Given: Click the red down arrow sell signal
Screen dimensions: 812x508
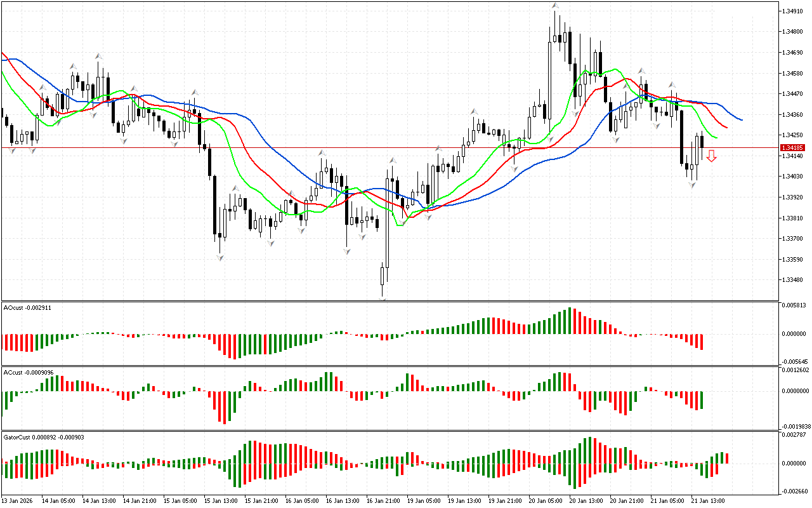Looking at the screenshot, I should [712, 156].
